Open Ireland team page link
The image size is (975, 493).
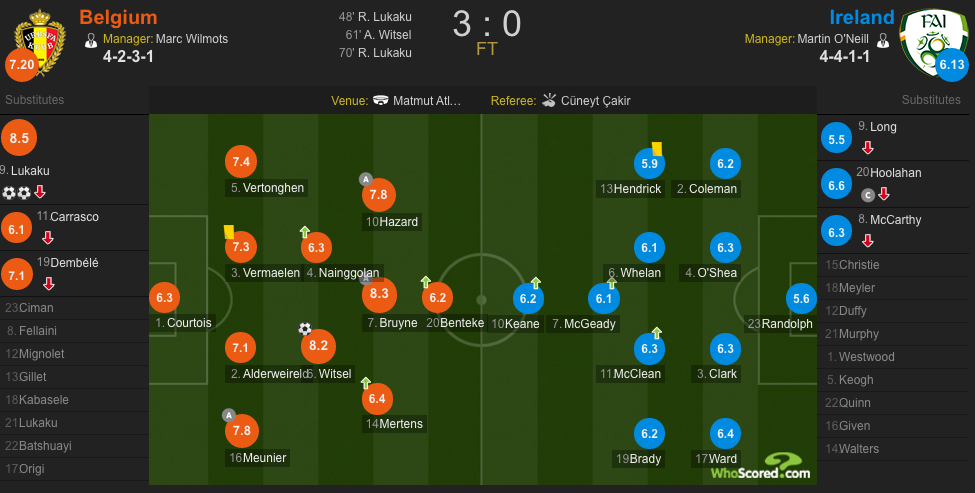point(862,17)
